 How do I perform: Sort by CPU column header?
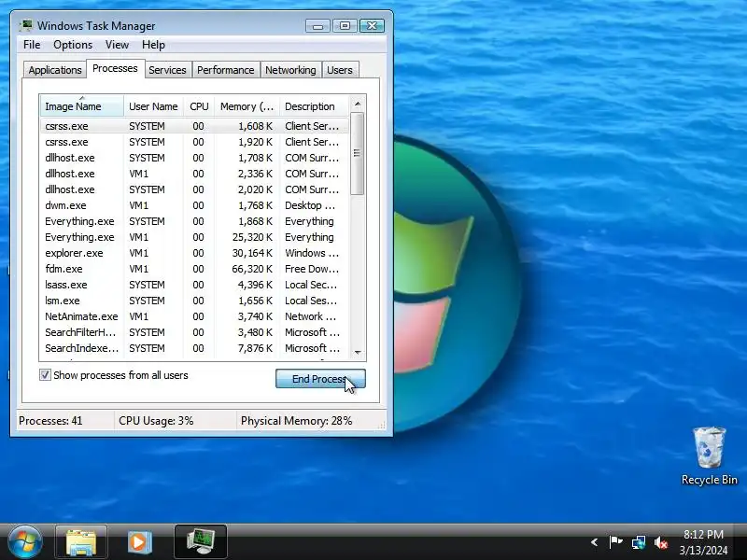pyautogui.click(x=199, y=106)
